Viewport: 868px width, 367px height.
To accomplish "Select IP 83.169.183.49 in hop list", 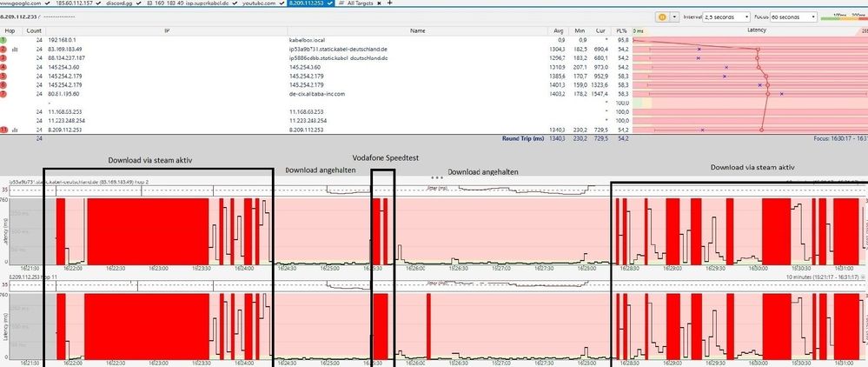I will 64,50.
